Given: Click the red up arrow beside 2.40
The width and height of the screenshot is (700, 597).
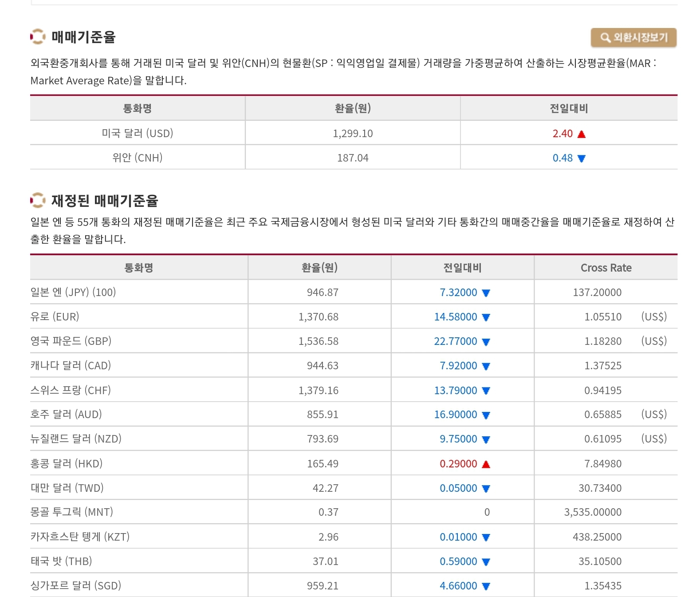Looking at the screenshot, I should point(582,134).
